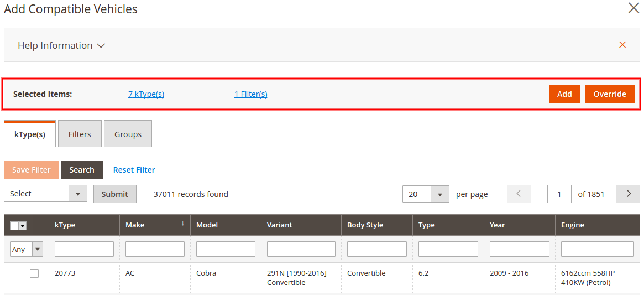644x295 pixels.
Task: Click the previous page arrow
Action: point(519,194)
